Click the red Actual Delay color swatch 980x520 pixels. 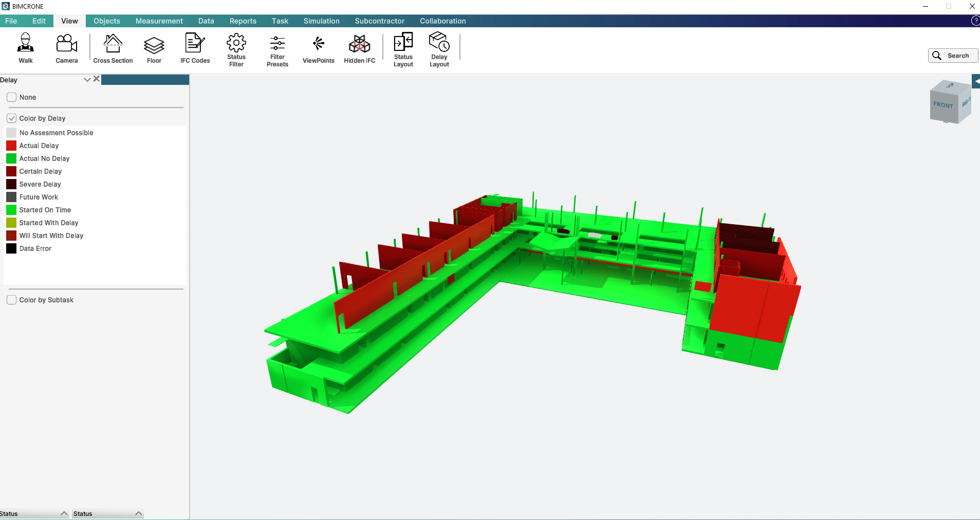point(11,146)
